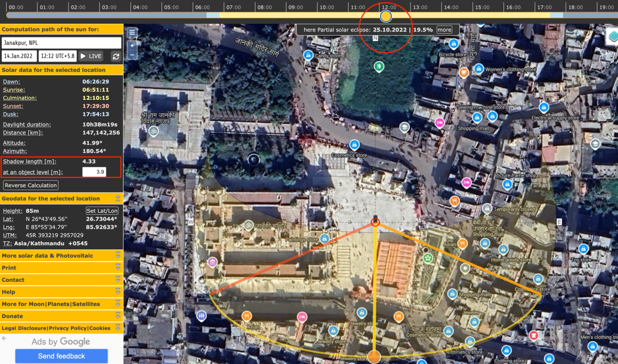The image size is (618, 364).
Task: Zoom out with the map minus button
Action: pyautogui.click(x=132, y=55)
